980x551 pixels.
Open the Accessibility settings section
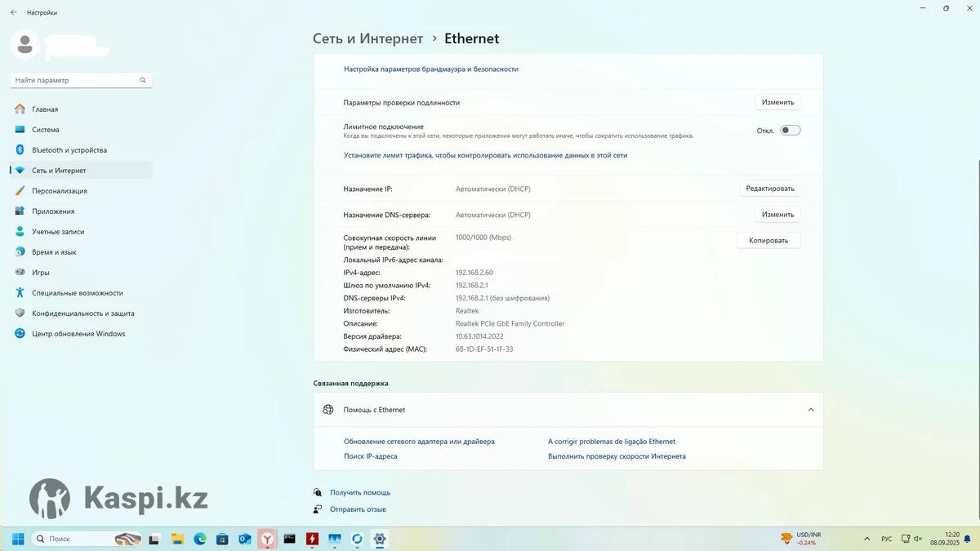click(x=77, y=293)
